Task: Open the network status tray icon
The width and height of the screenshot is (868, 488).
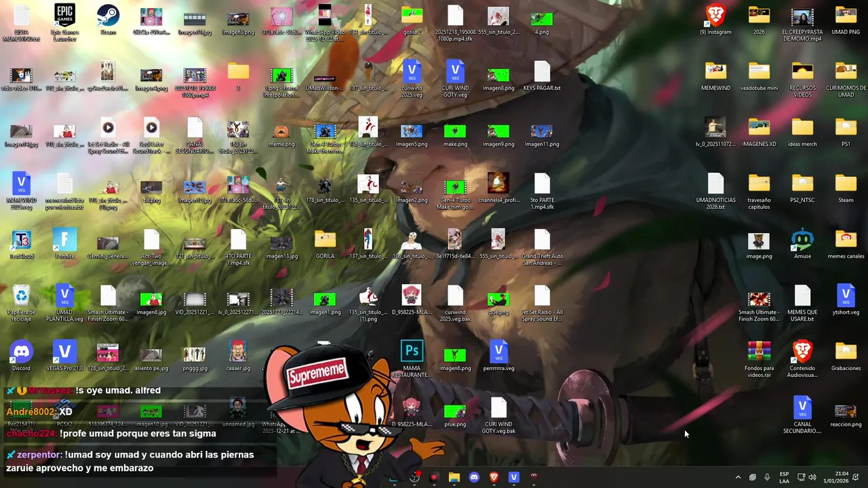Action: (x=801, y=477)
